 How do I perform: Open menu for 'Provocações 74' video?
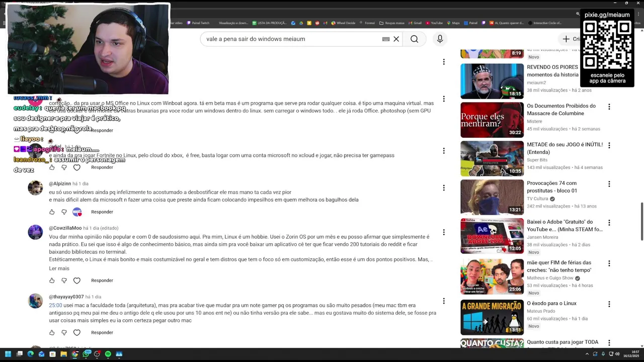609,185
